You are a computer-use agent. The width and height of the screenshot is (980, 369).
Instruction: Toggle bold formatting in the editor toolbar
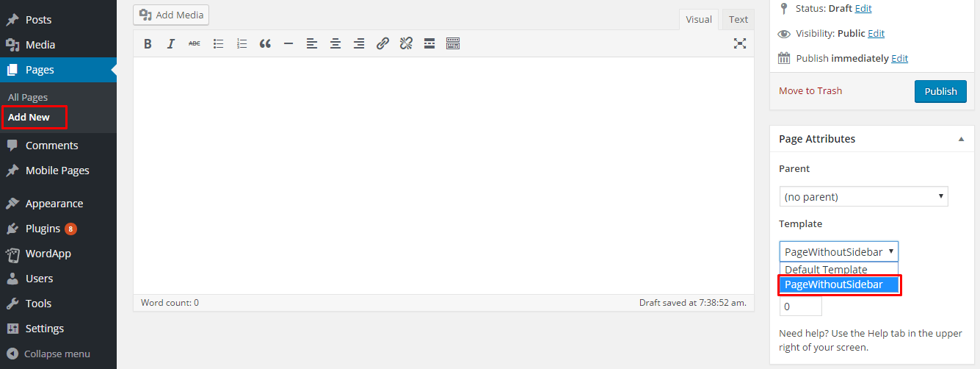click(148, 44)
